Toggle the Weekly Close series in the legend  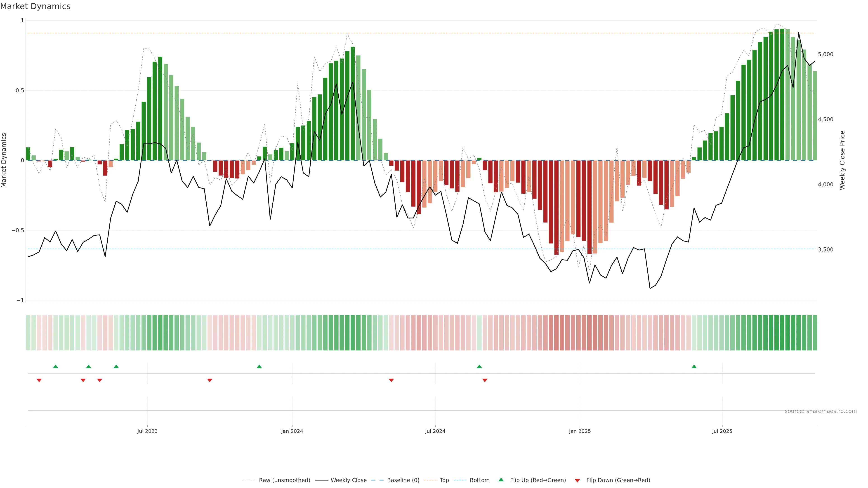tap(348, 480)
